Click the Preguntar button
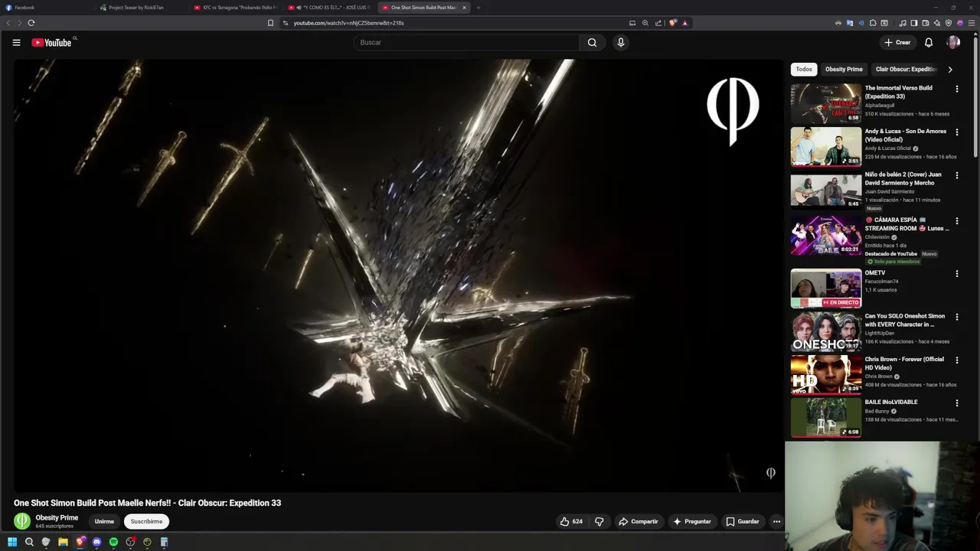The image size is (980, 551). (692, 521)
